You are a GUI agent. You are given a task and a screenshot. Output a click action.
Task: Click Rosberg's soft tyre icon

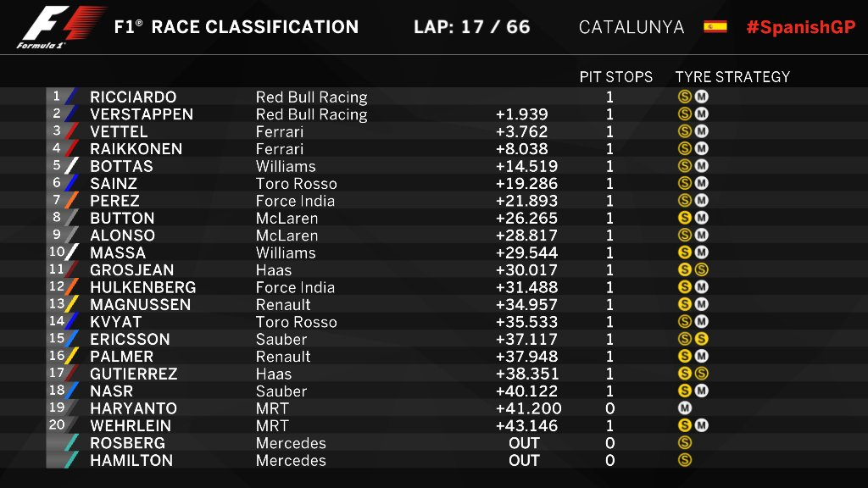click(x=685, y=443)
